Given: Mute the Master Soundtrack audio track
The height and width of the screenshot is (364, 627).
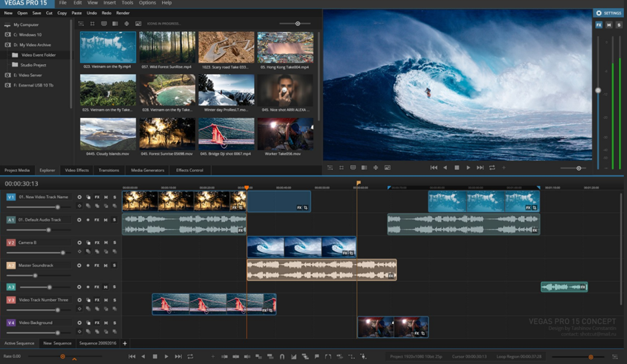Looking at the screenshot, I should (105, 265).
